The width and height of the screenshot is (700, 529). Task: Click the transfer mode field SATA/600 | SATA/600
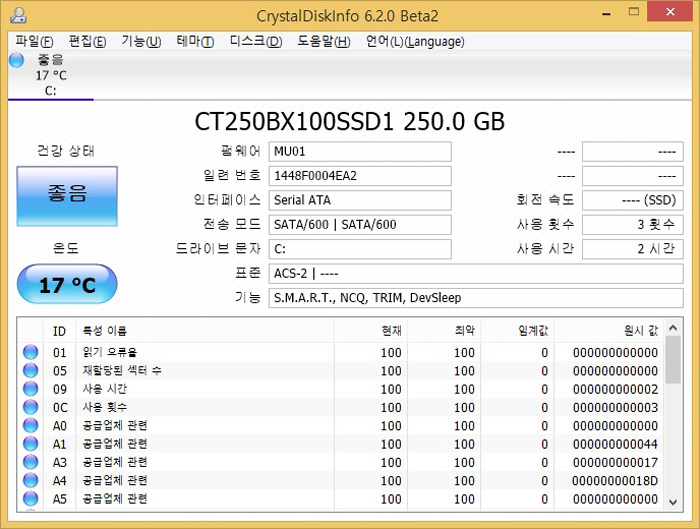point(360,225)
